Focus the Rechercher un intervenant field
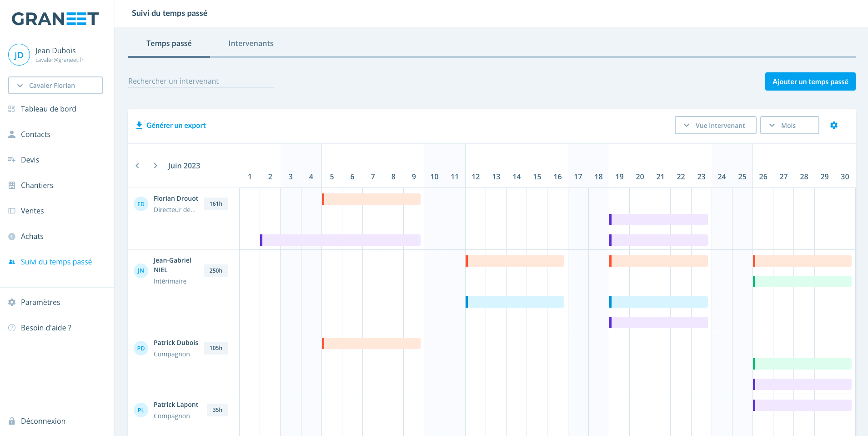 (201, 81)
